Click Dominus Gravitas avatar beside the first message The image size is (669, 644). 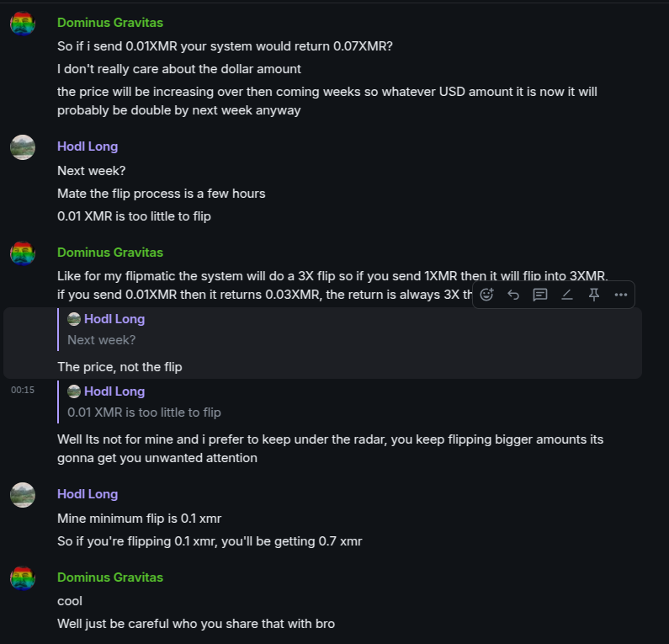coord(23,24)
